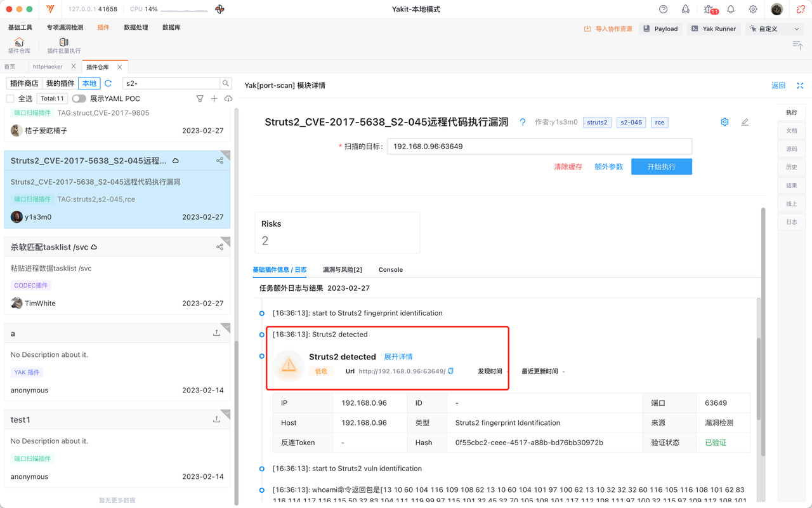Open the 文档 side tab

coord(792,131)
